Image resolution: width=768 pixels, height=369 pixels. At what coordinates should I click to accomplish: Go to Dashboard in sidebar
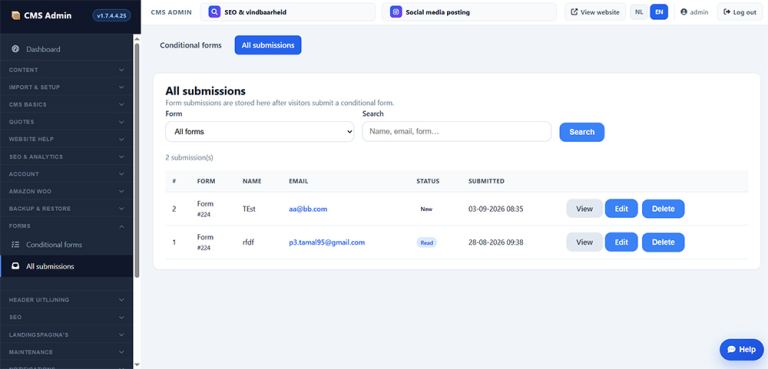click(x=67, y=49)
